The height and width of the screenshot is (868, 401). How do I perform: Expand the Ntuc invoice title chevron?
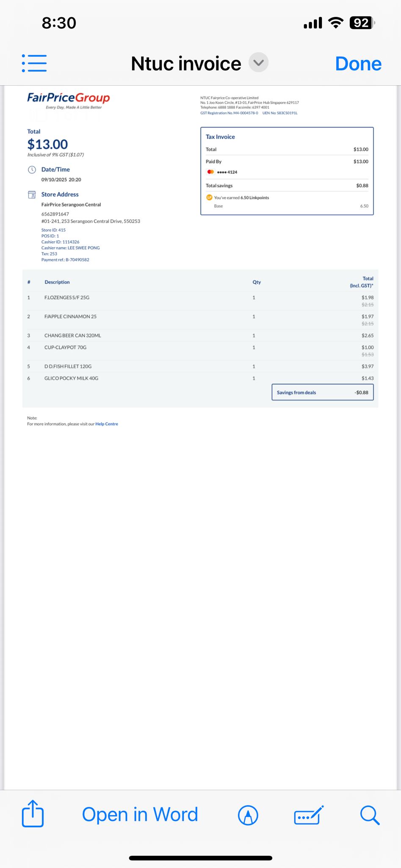[258, 63]
